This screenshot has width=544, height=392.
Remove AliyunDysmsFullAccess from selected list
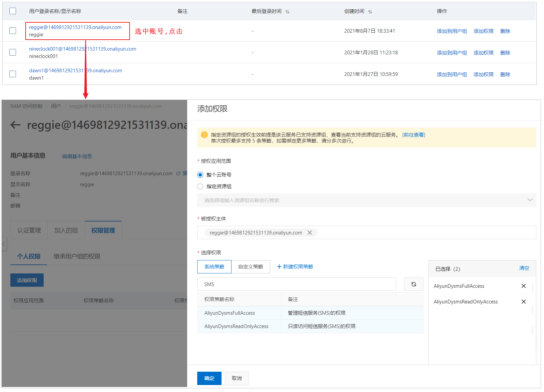coord(523,286)
